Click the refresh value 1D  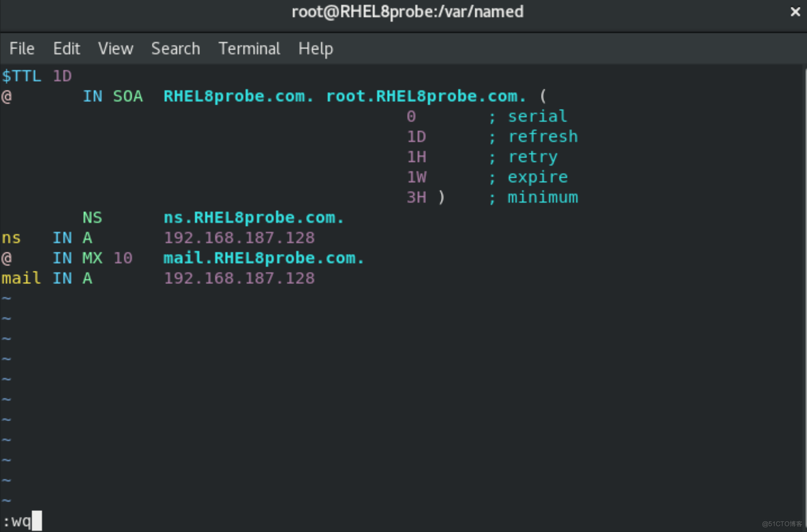[416, 136]
